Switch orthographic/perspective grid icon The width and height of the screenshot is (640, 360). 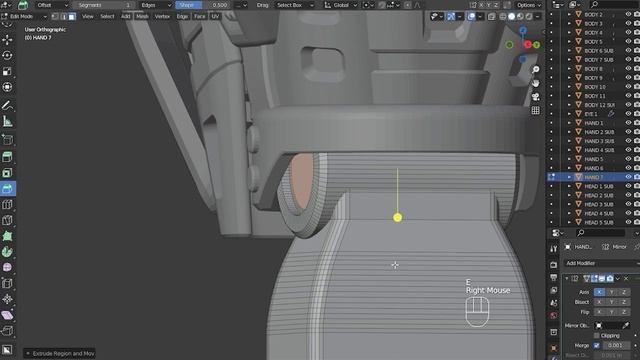536,110
